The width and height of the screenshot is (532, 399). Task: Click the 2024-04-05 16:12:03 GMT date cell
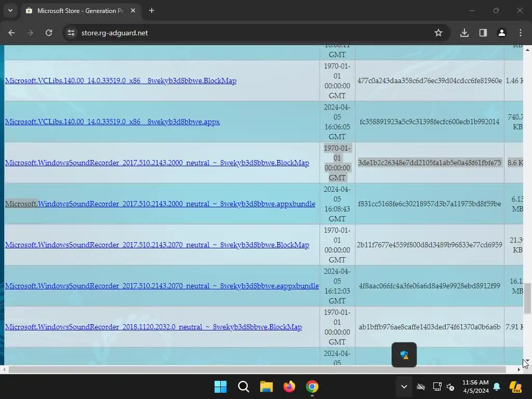(x=337, y=286)
